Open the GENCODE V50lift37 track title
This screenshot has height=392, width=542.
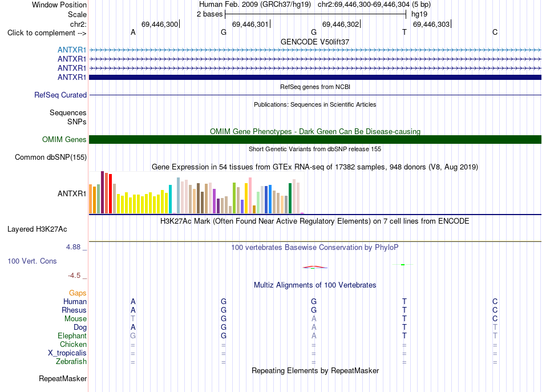tap(315, 42)
